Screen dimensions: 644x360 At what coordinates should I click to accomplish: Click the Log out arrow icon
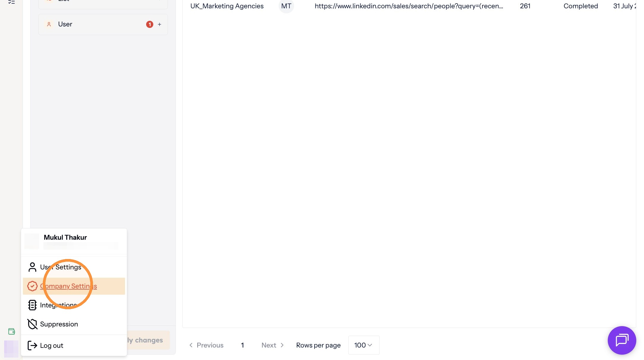click(32, 345)
